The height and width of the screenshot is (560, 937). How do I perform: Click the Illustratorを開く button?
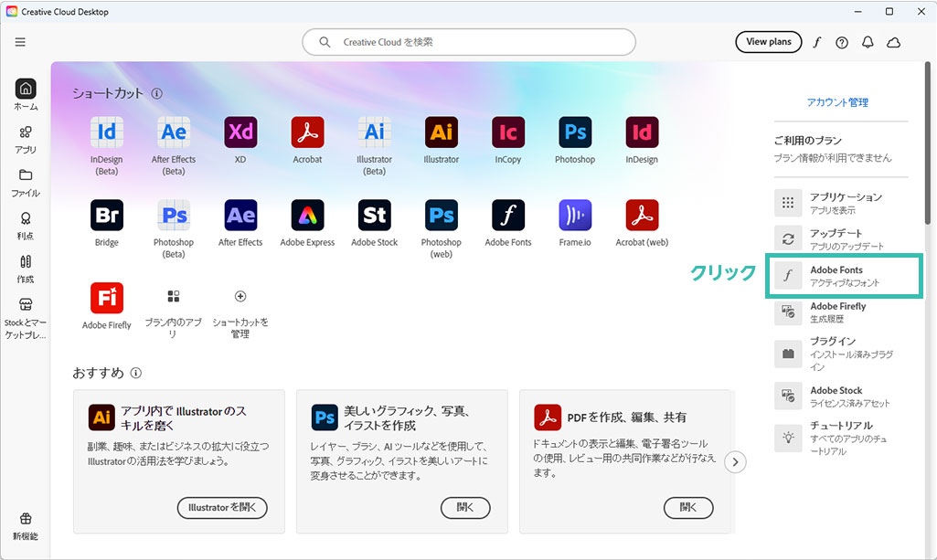[x=222, y=508]
